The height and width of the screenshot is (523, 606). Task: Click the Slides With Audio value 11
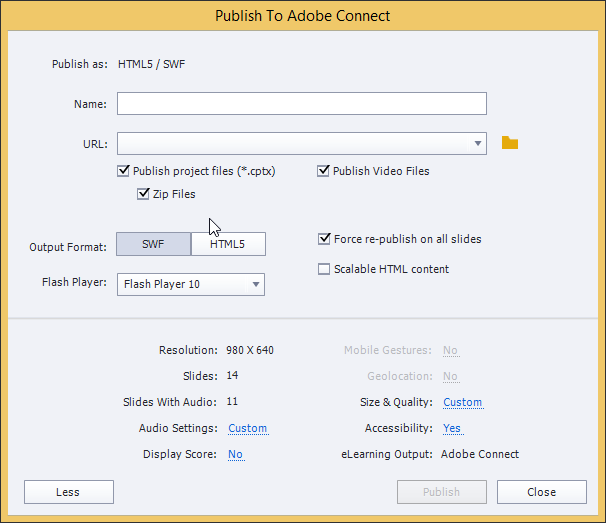coord(232,402)
